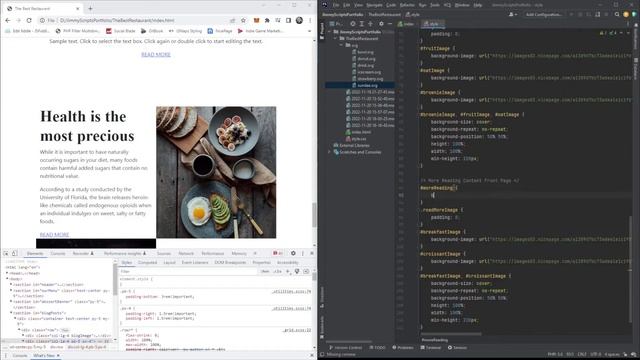This screenshot has width=640, height=360.
Task: Click the Styles filter input field
Action: pyautogui.click(x=188, y=271)
